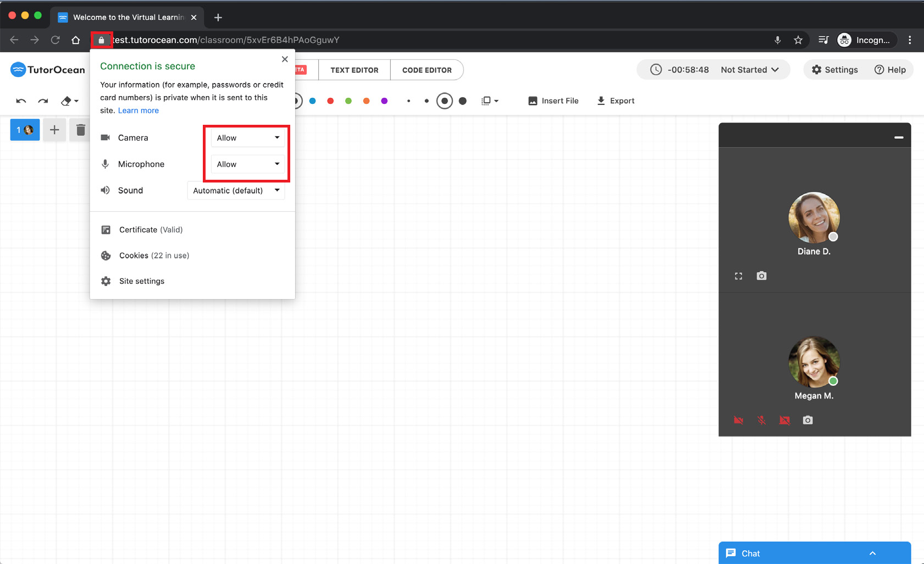The width and height of the screenshot is (924, 564).
Task: Close the Virtual Learning tab
Action: pos(193,18)
